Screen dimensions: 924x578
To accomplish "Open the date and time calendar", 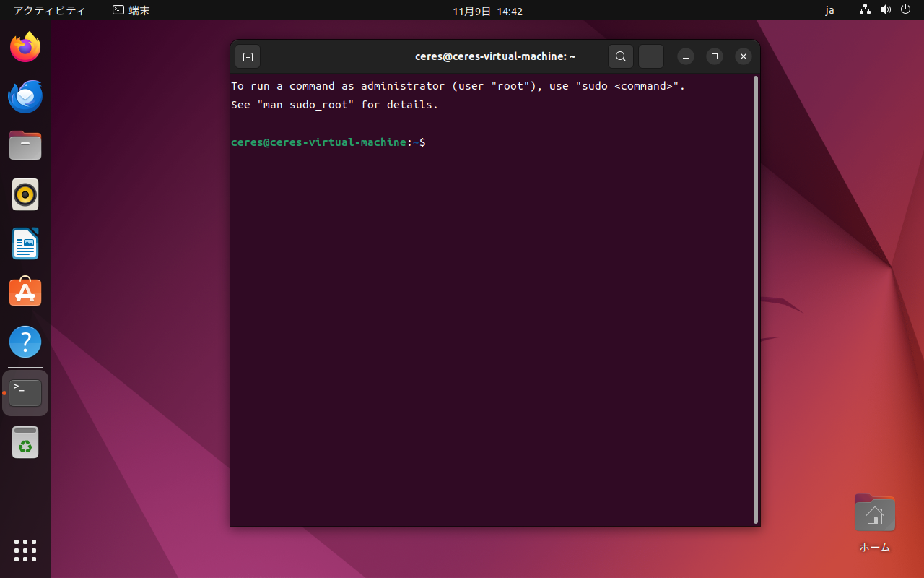I will click(x=487, y=11).
